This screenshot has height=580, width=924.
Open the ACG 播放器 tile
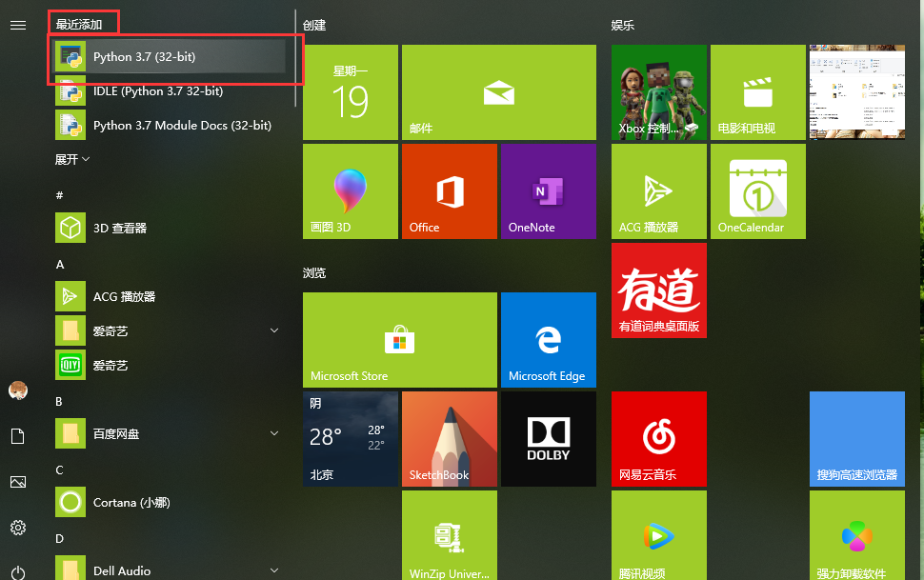659,191
